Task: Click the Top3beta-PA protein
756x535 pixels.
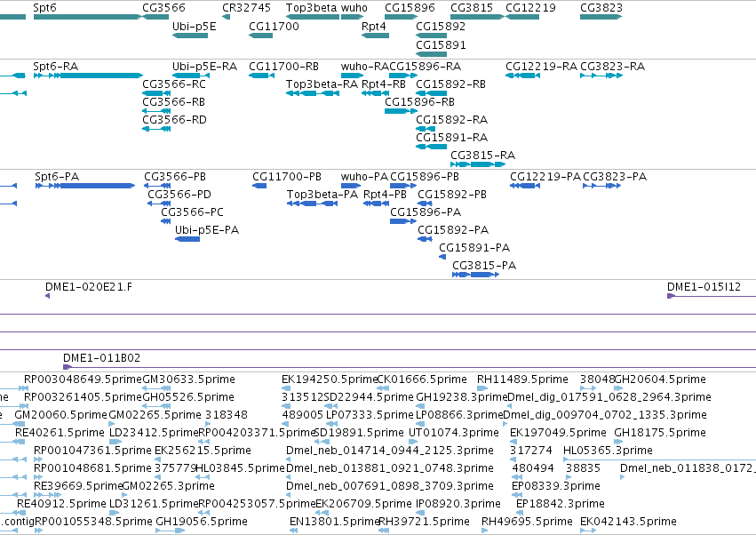Action: pyautogui.click(x=312, y=204)
